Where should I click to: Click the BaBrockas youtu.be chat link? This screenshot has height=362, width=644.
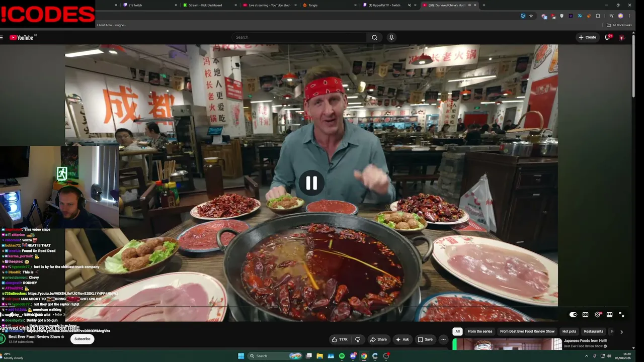[x=73, y=294]
